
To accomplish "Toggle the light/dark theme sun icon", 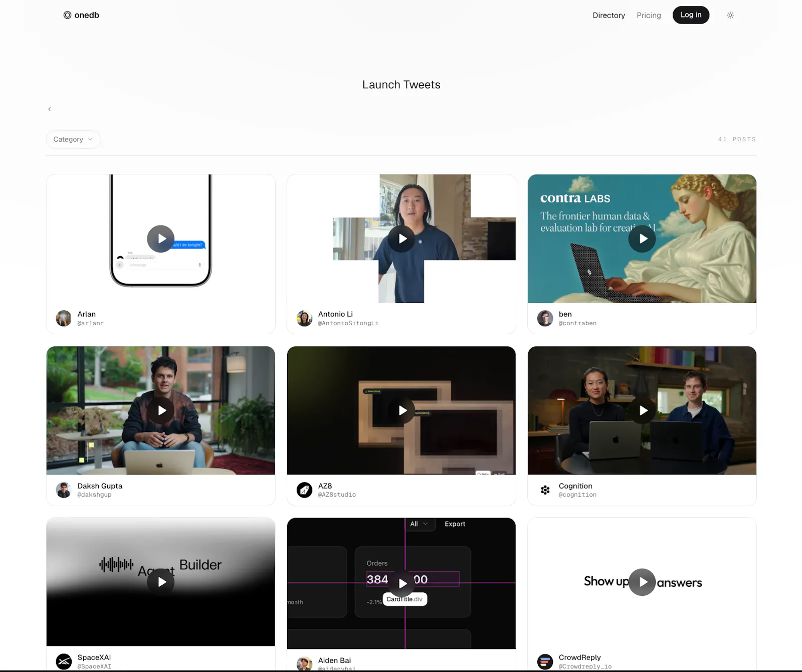I will pos(730,15).
